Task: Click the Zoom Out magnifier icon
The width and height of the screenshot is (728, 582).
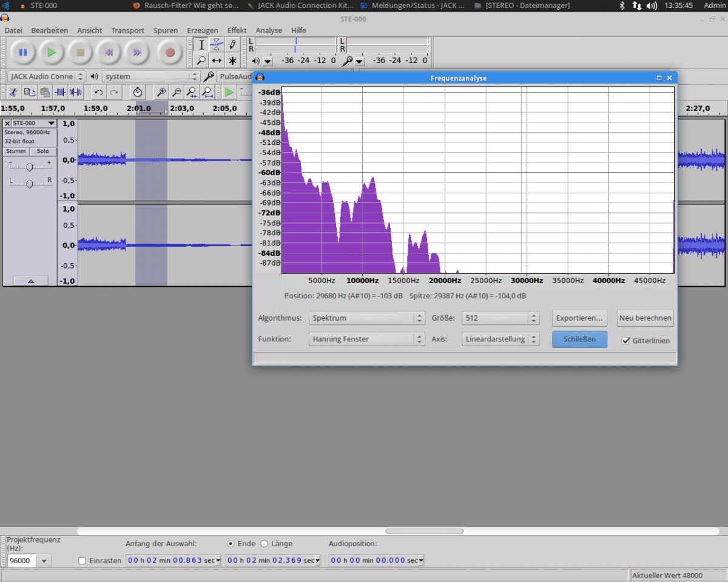Action: click(x=177, y=92)
